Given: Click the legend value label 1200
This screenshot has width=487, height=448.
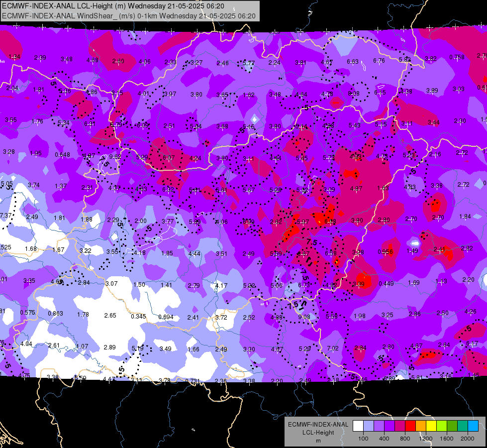Looking at the screenshot, I should (426, 439).
